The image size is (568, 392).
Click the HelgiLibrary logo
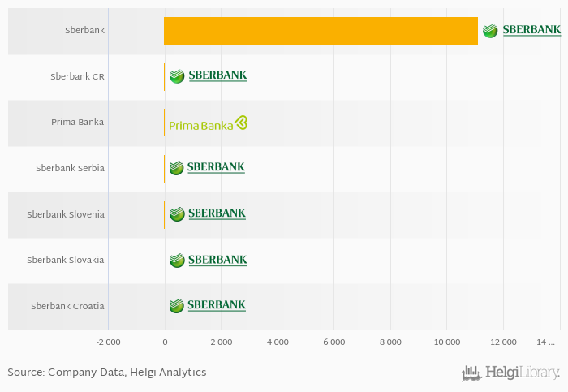click(x=510, y=373)
